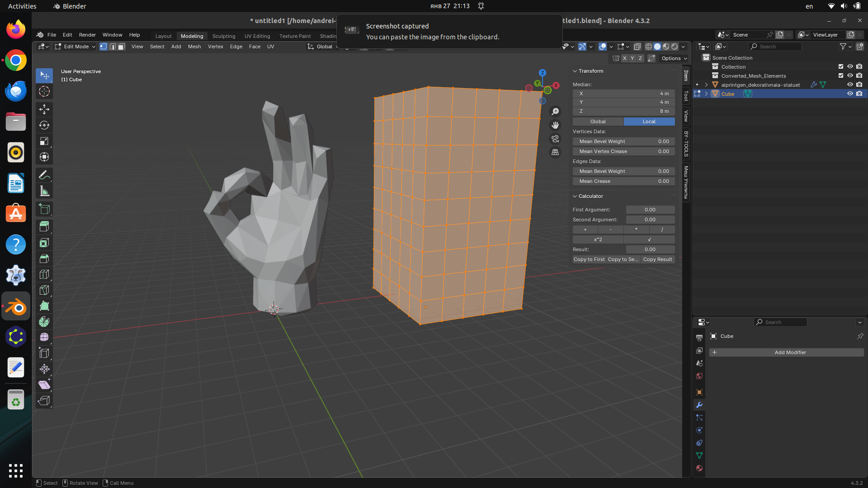Uncheck the Converted_Mesh_Elements collection checkbox
This screenshot has height=488, width=868.
841,75
